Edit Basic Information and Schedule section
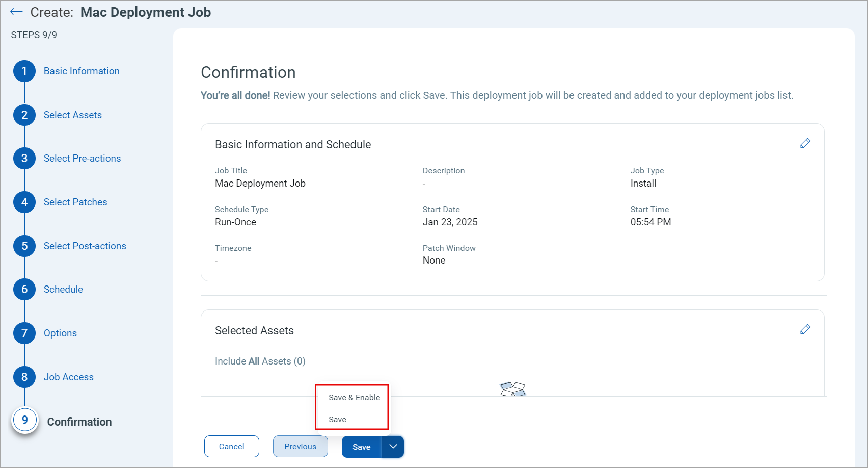 [805, 143]
